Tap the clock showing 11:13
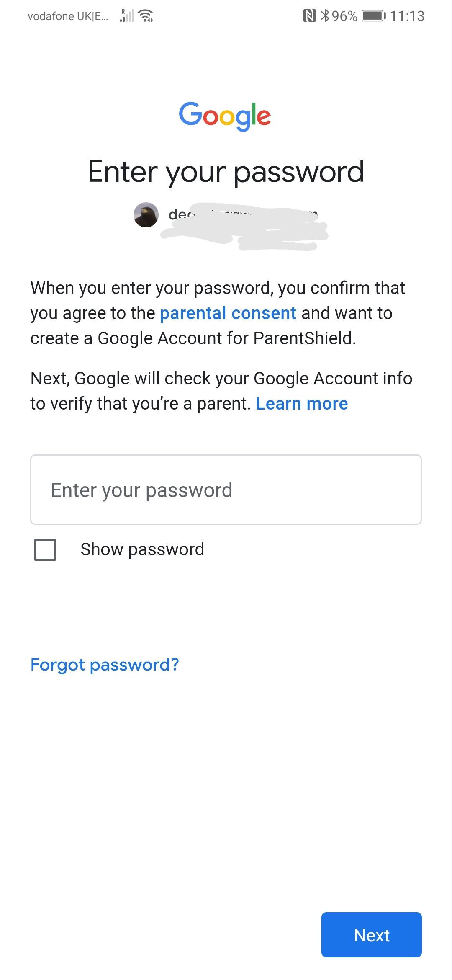This screenshot has width=452, height=980. (408, 16)
